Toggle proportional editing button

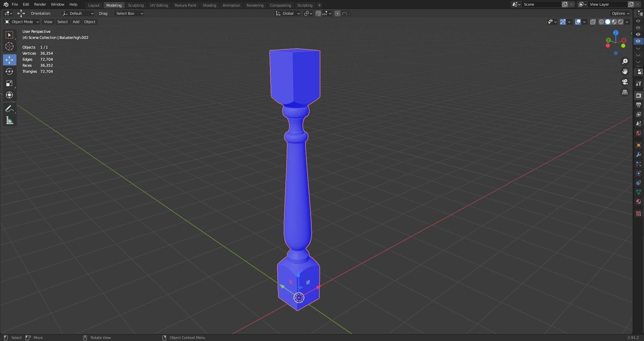pos(337,13)
